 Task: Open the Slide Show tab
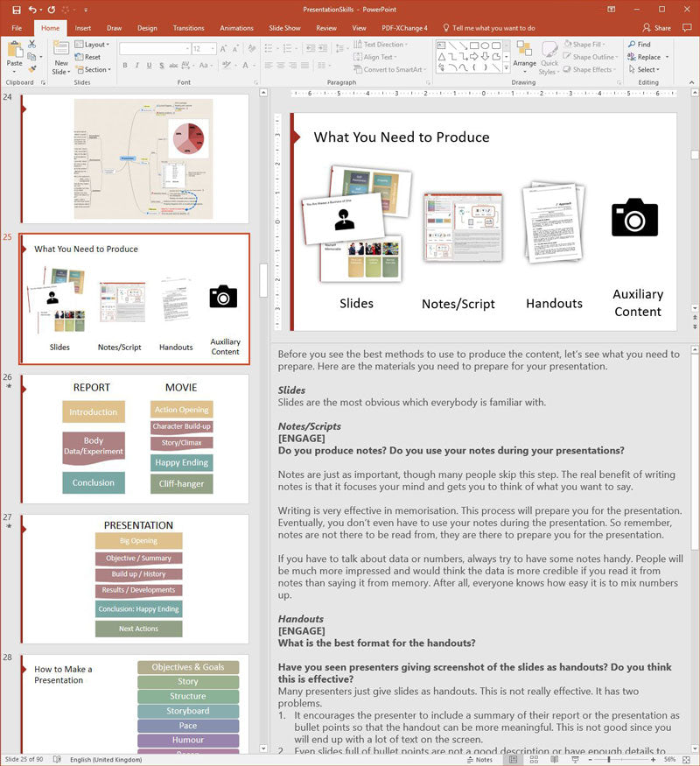point(284,28)
